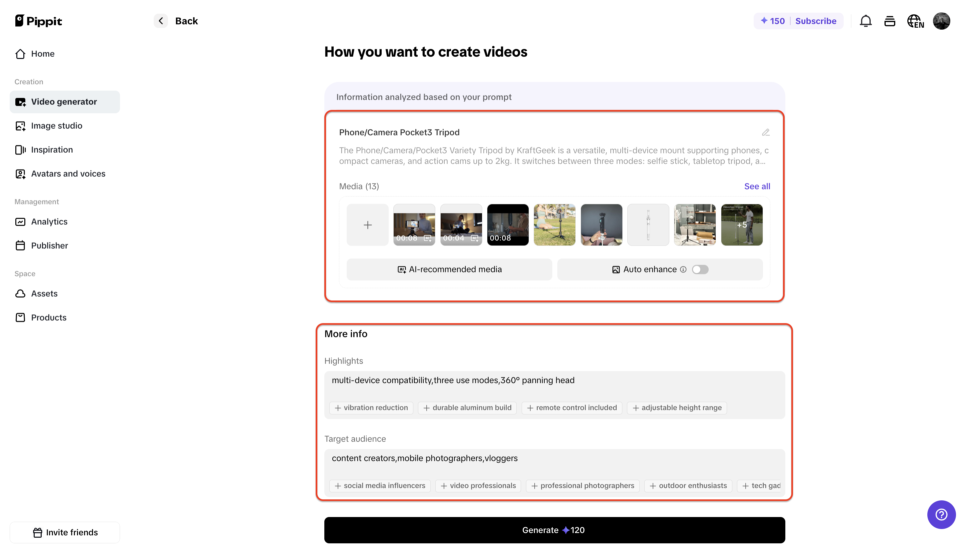Select Avatars and voices
The image size is (980, 553).
(68, 174)
